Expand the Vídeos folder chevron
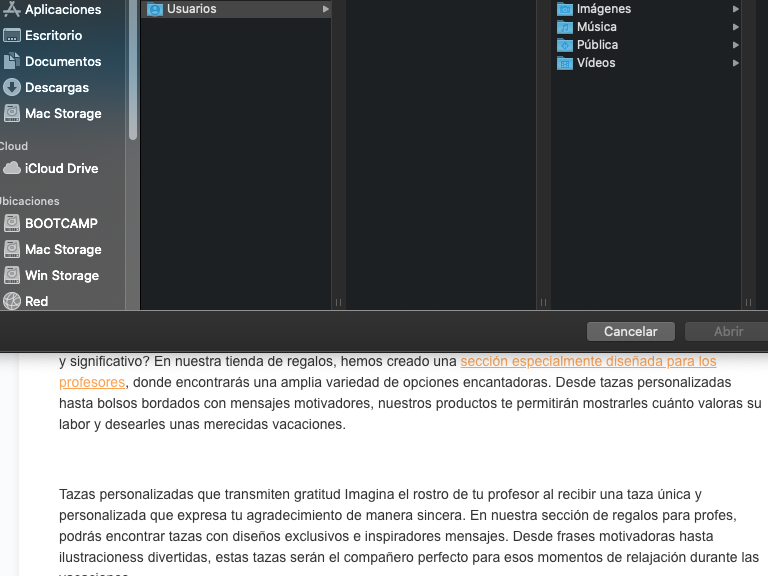768x576 pixels. point(735,63)
